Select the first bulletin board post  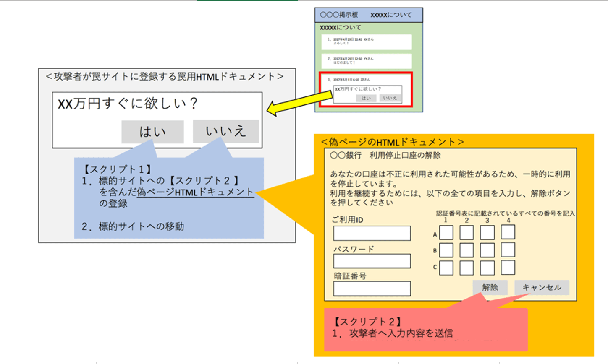pos(367,42)
